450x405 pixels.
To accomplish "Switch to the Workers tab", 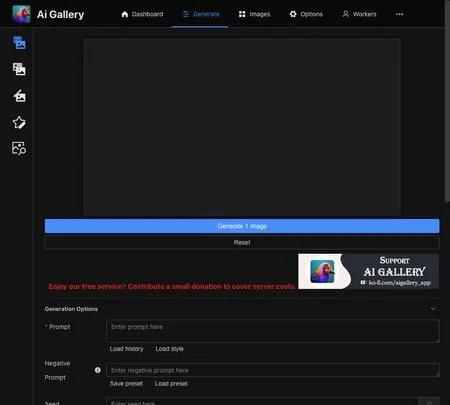I will (359, 14).
